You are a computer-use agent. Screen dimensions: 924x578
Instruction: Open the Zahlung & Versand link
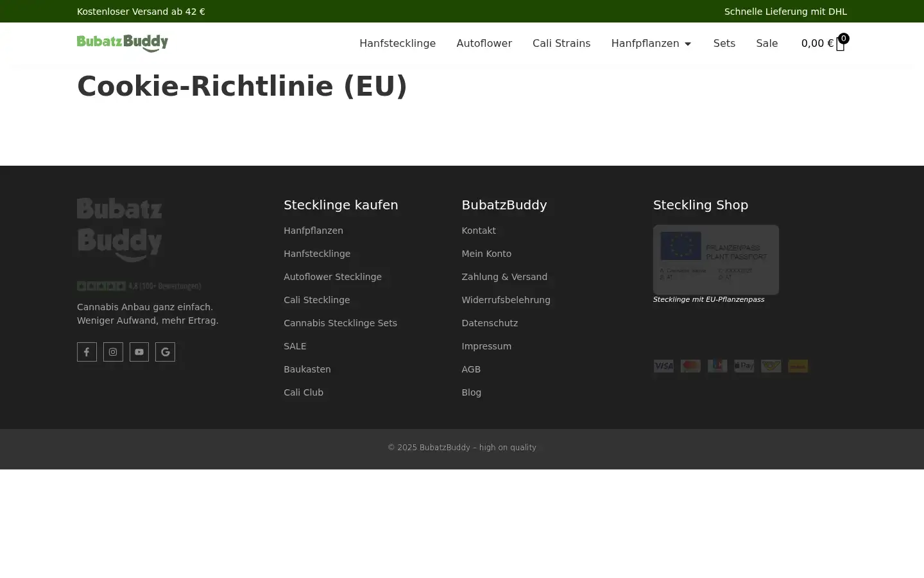tap(504, 277)
